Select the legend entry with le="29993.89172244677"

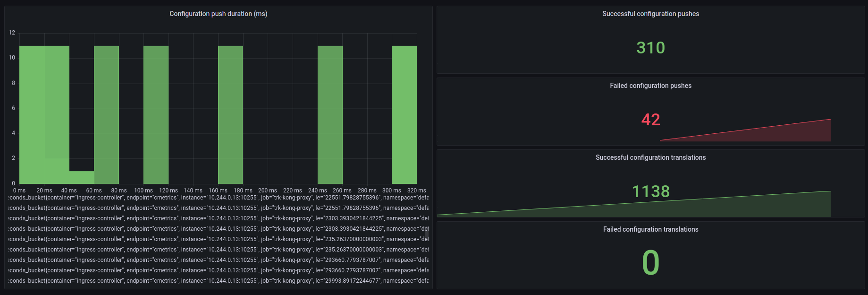(x=219, y=281)
